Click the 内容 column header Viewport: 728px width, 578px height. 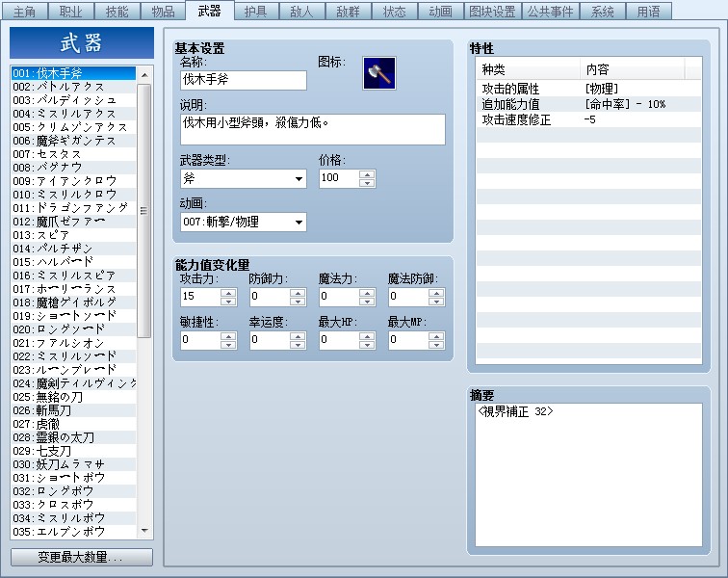633,69
